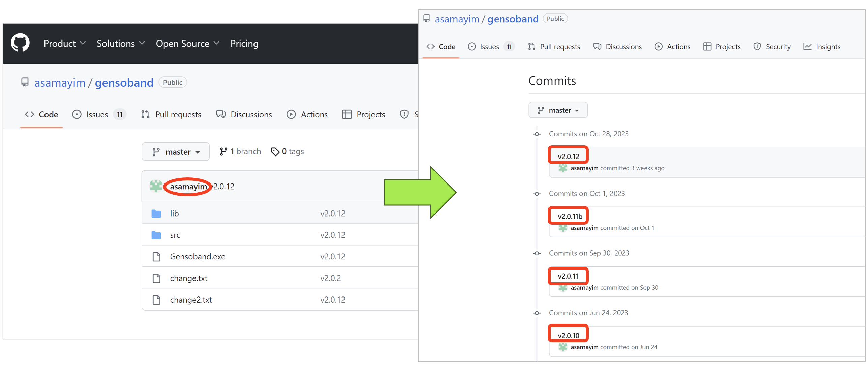Click Actions play icon in Commits window
868x368 pixels.
(x=659, y=47)
